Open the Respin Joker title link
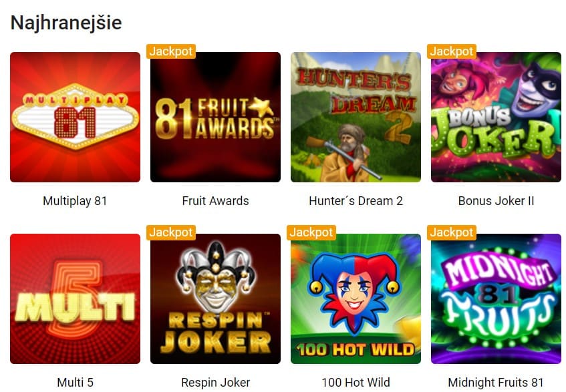Screen dimensions: 566x392 pyautogui.click(x=215, y=382)
